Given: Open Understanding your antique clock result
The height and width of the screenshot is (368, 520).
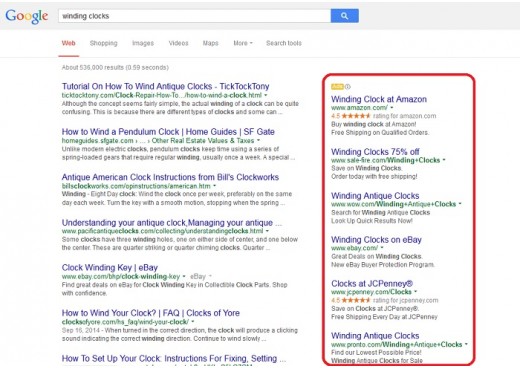Looking at the screenshot, I should pos(172,222).
